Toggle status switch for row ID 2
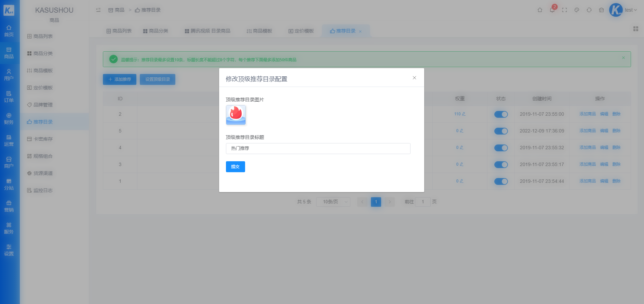 [501, 114]
